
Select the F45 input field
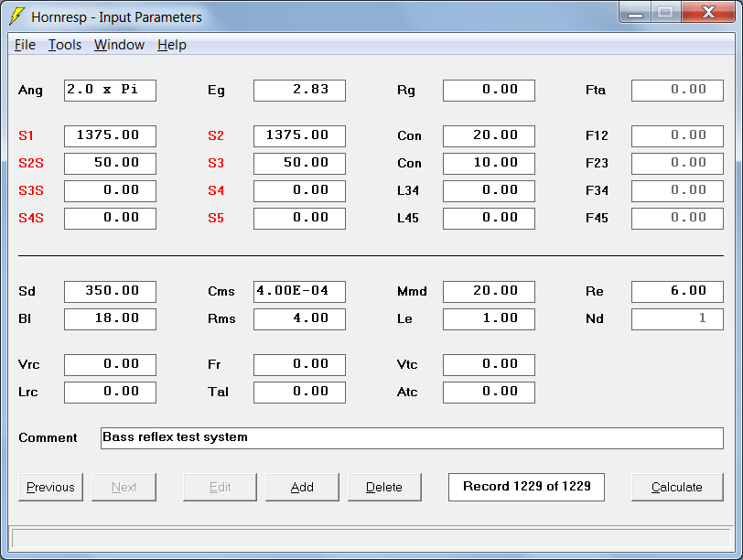[x=678, y=219]
